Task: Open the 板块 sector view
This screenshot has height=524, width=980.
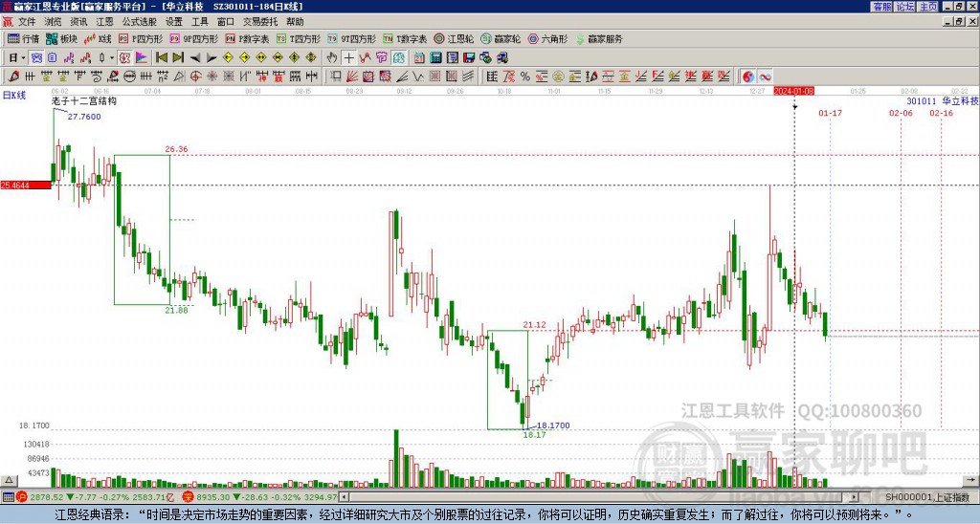Action: pyautogui.click(x=61, y=38)
